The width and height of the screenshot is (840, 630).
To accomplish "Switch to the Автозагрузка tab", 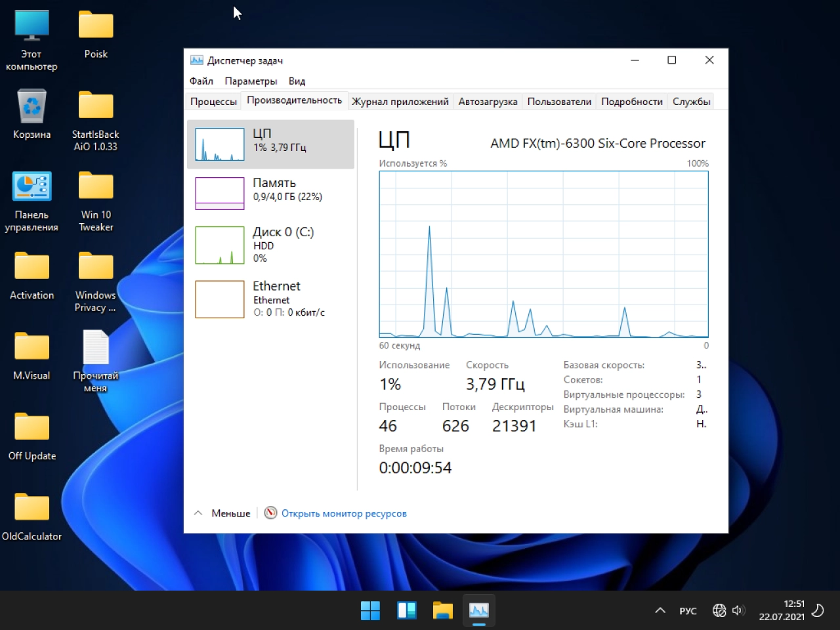I will [488, 101].
